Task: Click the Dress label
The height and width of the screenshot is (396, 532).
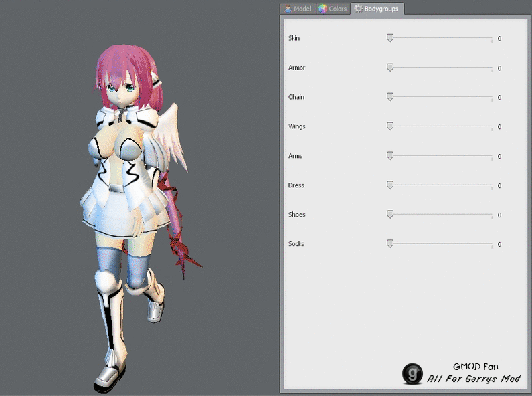Action: click(x=296, y=185)
